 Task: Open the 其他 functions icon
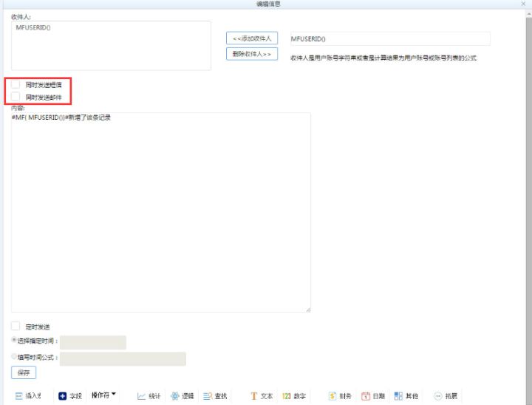coord(398,396)
